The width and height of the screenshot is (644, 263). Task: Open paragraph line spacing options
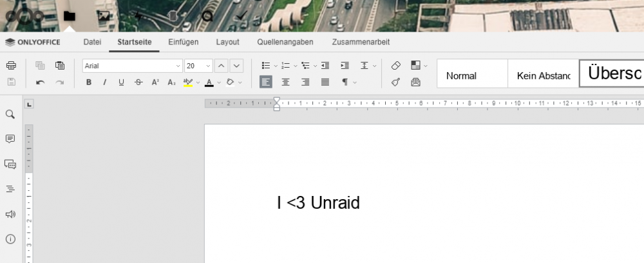point(365,65)
